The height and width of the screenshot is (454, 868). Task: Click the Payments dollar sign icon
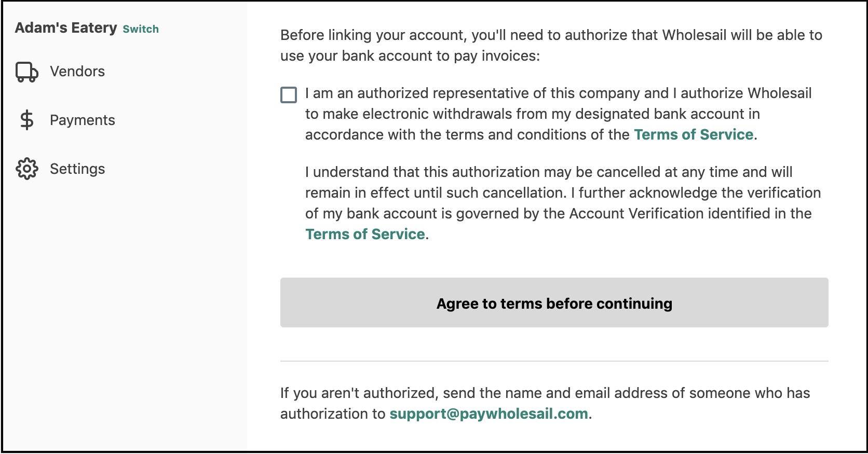[27, 120]
